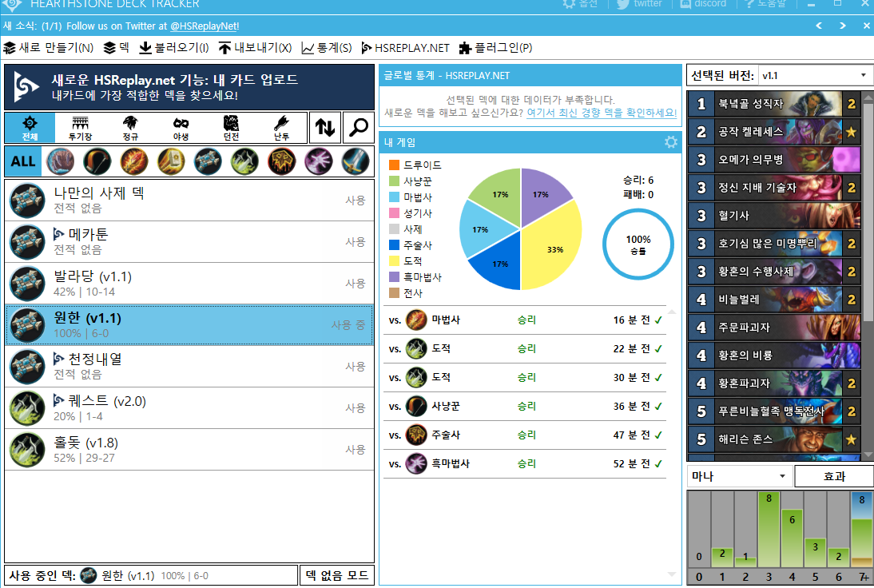
Task: Select the 천정내열 deck
Action: click(189, 366)
